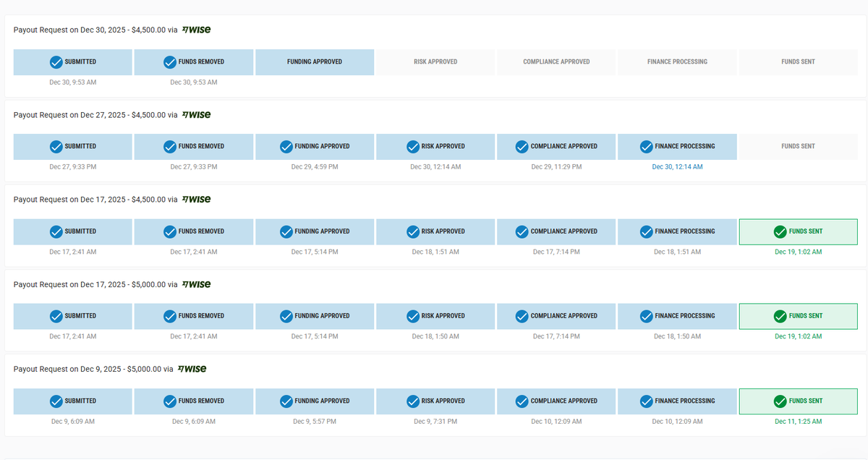Click the Wise logo on the Dec 17 $4,500.00 payout

197,200
